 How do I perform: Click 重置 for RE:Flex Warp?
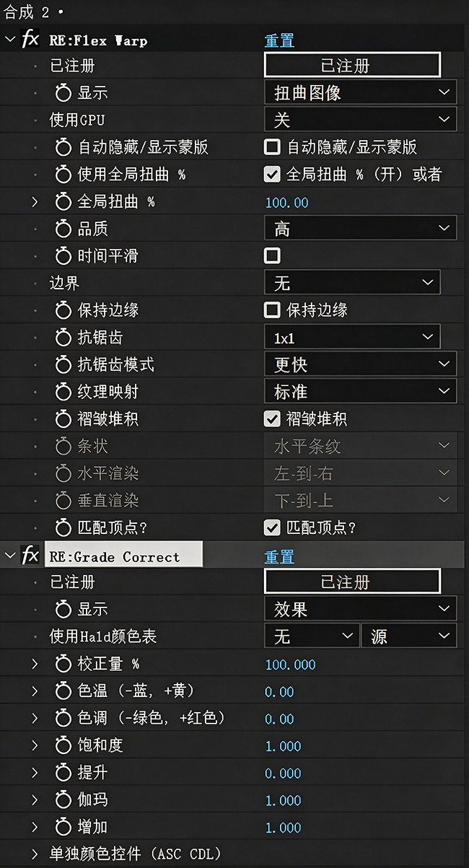[x=279, y=40]
